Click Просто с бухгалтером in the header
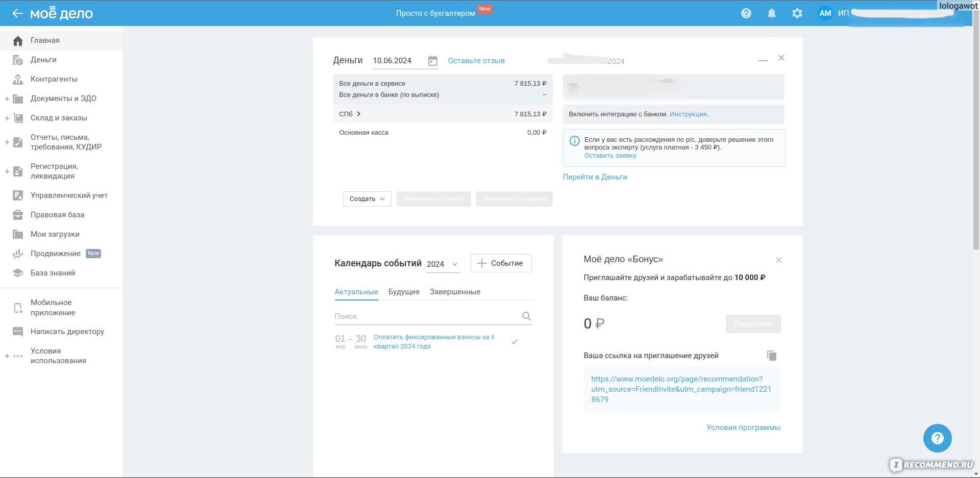Image resolution: width=980 pixels, height=478 pixels. point(435,13)
